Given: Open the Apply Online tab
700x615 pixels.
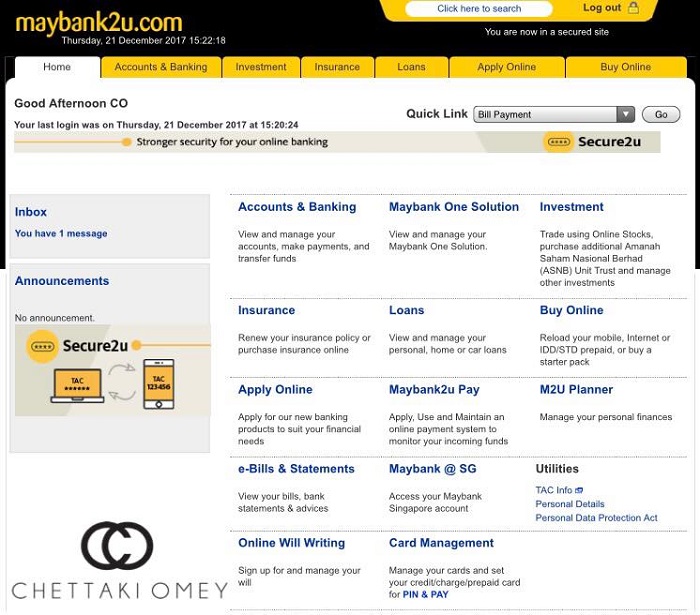Looking at the screenshot, I should (x=506, y=67).
